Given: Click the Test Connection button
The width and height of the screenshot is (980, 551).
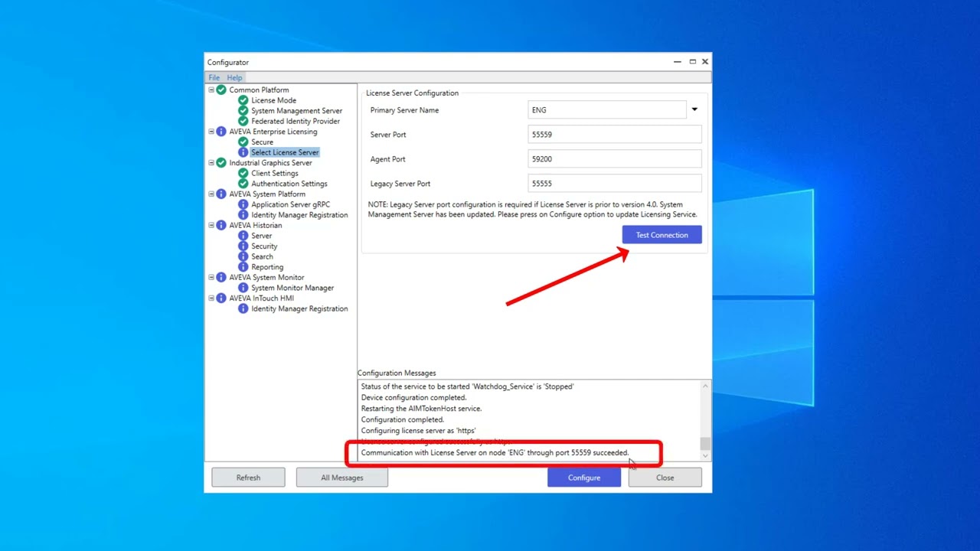Looking at the screenshot, I should [661, 235].
